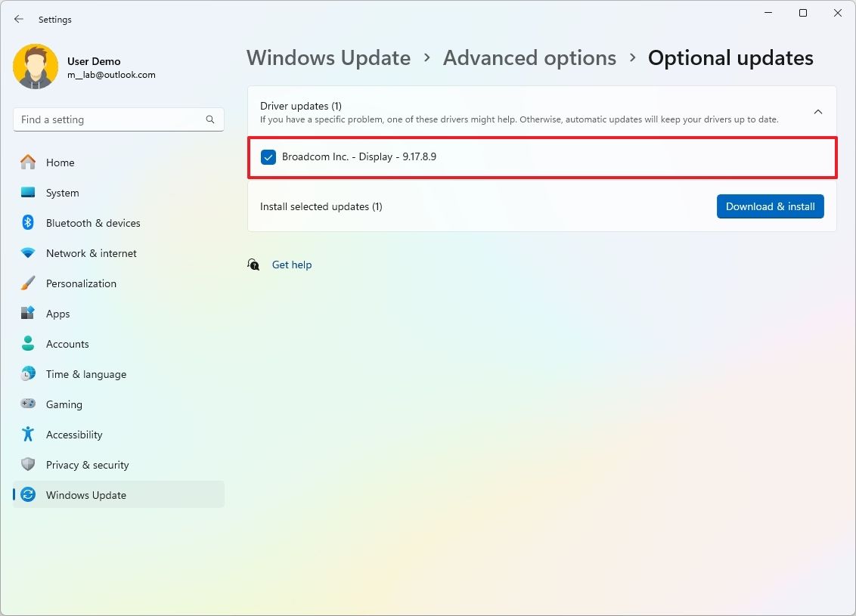Click the back arrow in title bar

coord(19,20)
